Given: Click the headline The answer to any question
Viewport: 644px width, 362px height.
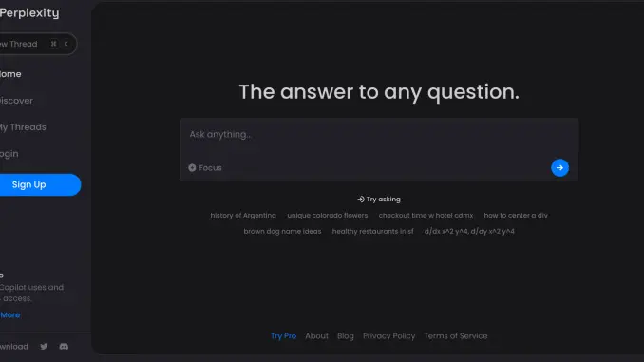Looking at the screenshot, I should pos(379,92).
